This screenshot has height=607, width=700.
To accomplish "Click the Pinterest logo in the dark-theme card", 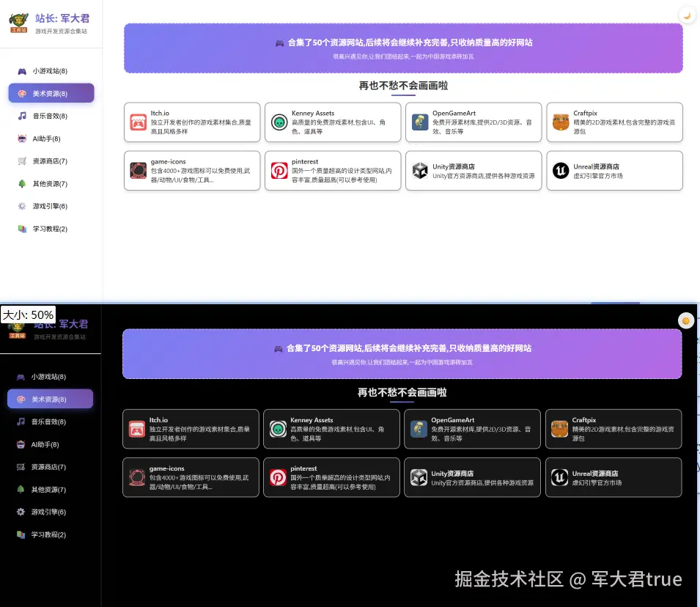I will point(278,477).
